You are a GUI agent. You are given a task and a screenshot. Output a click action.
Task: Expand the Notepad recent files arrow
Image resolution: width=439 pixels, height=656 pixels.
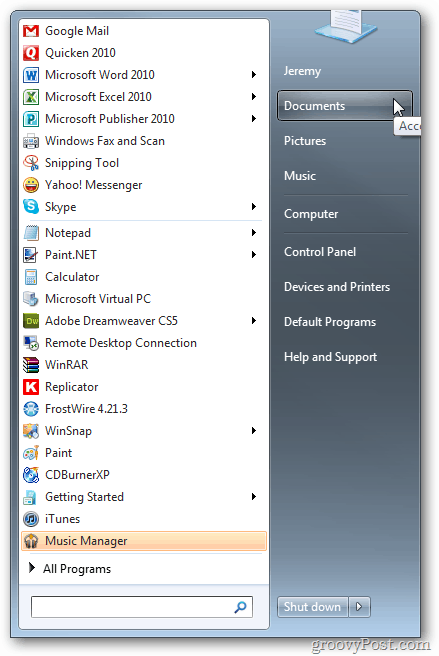[254, 233]
